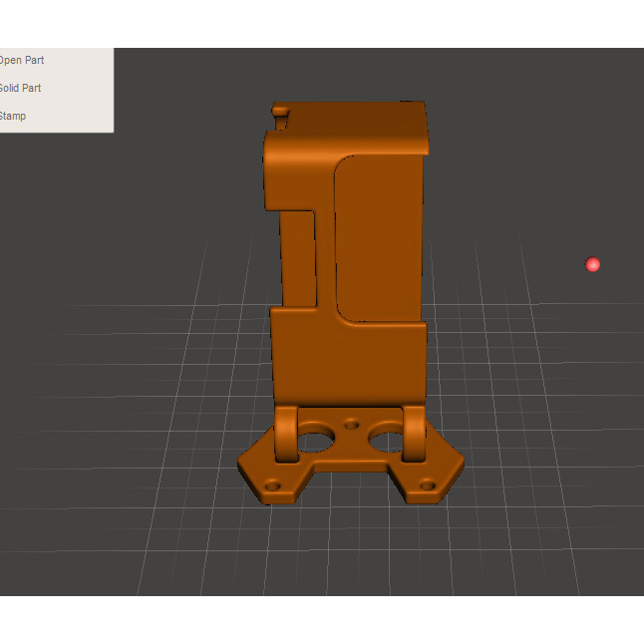Click the recessed rounded panel on the model
Image resolution: width=644 pixels, height=644 pixels.
pos(379,239)
